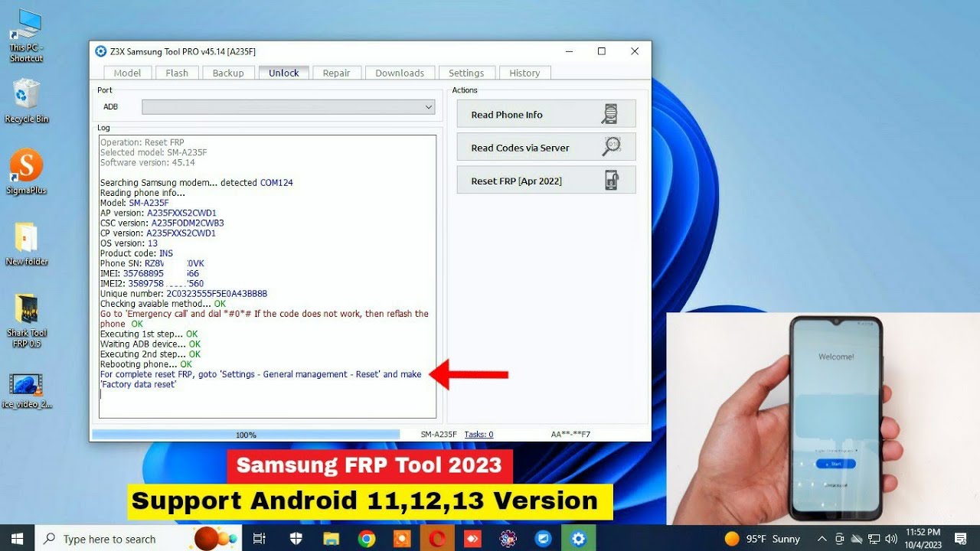This screenshot has width=980, height=551.
Task: Open the red AnyDesk taskbar icon
Action: pyautogui.click(x=472, y=539)
